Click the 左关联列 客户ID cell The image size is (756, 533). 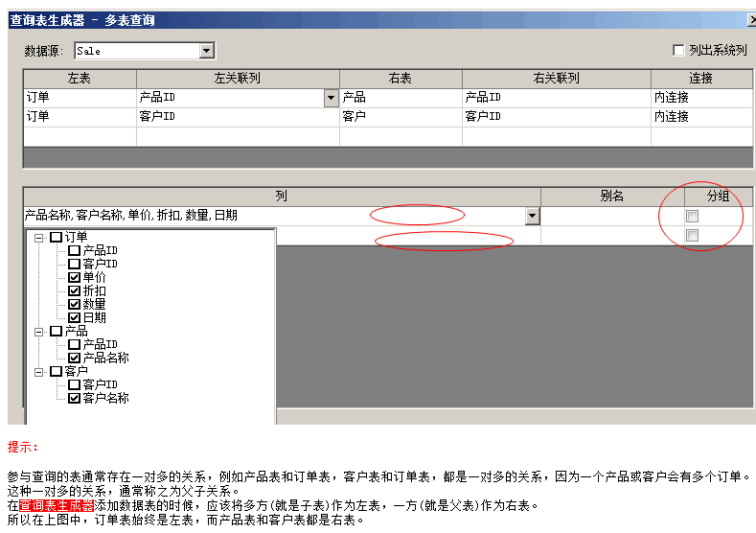(237, 117)
